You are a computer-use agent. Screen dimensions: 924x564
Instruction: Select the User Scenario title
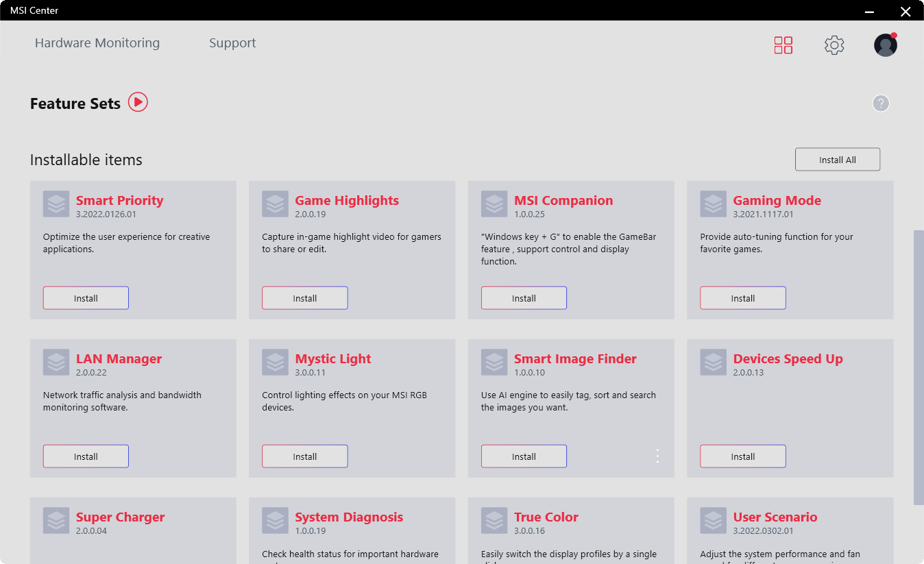click(x=775, y=517)
